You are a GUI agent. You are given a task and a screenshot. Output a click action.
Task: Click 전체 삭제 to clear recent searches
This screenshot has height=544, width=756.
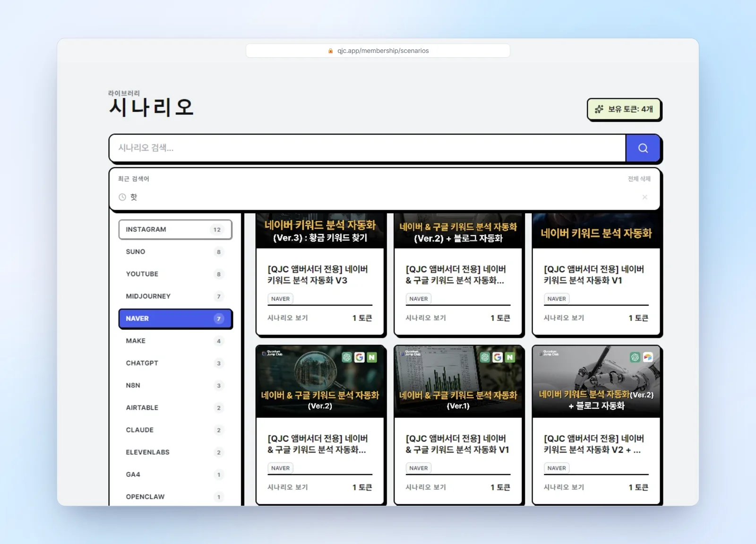click(639, 179)
